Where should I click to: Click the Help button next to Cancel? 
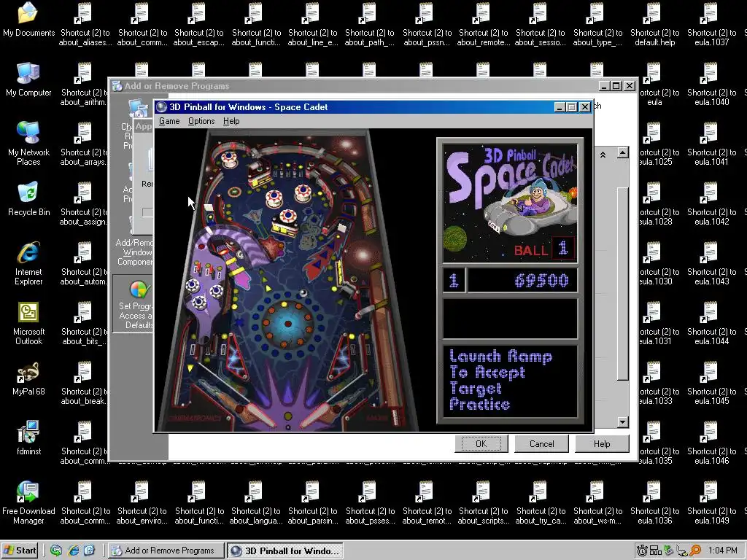602,444
